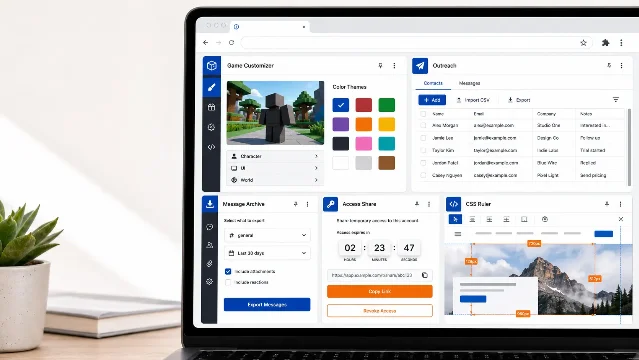Click the browser extensions puzzle icon
639x360 pixels.
606,42
